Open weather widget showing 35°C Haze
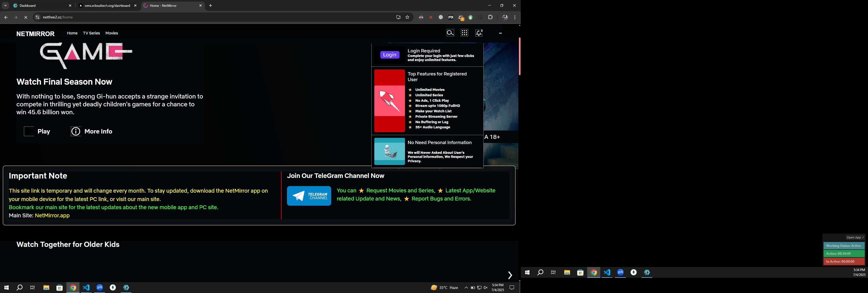The width and height of the screenshot is (868, 293). [445, 288]
